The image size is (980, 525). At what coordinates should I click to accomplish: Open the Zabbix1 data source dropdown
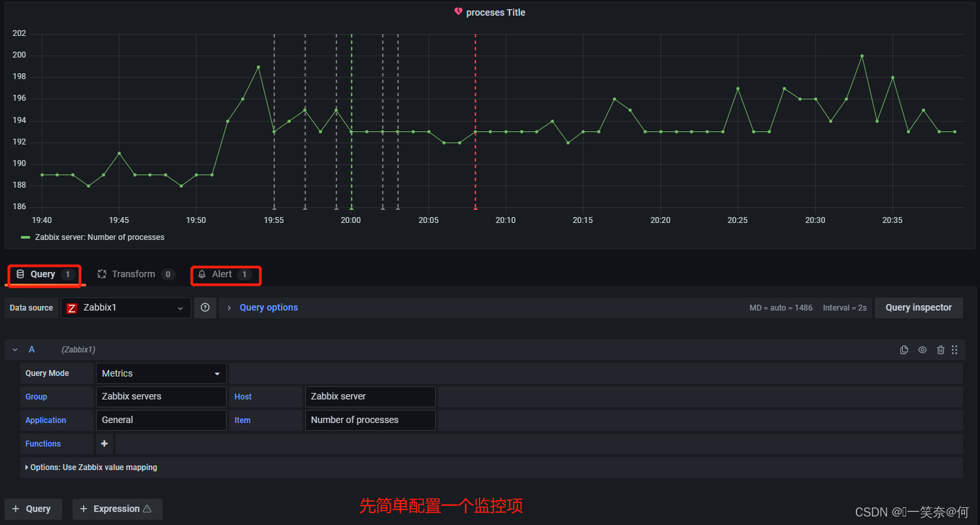pos(126,308)
